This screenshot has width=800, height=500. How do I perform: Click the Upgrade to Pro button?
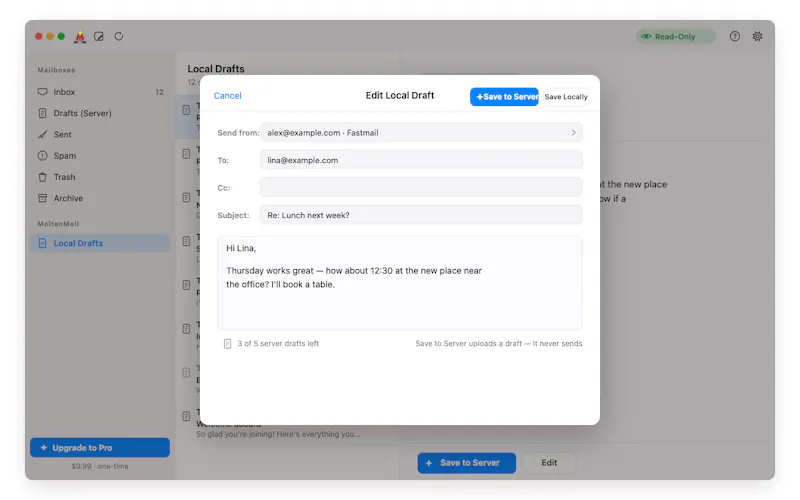100,447
